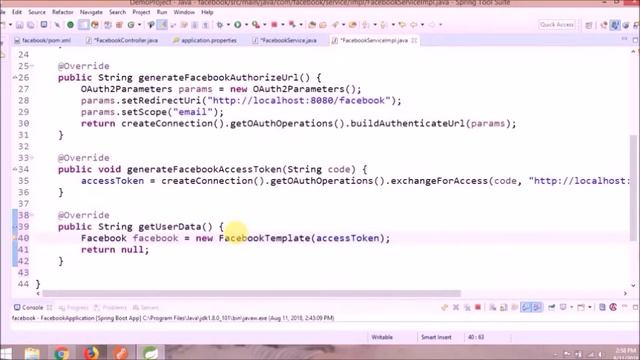Open the Stop button dropdown arrow
Screen dimensions: 640x360
click(282, 25)
